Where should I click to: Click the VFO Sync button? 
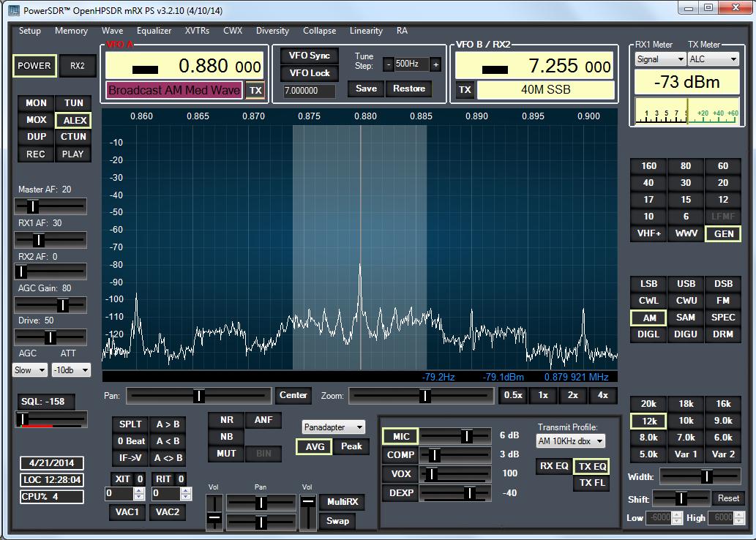click(310, 56)
